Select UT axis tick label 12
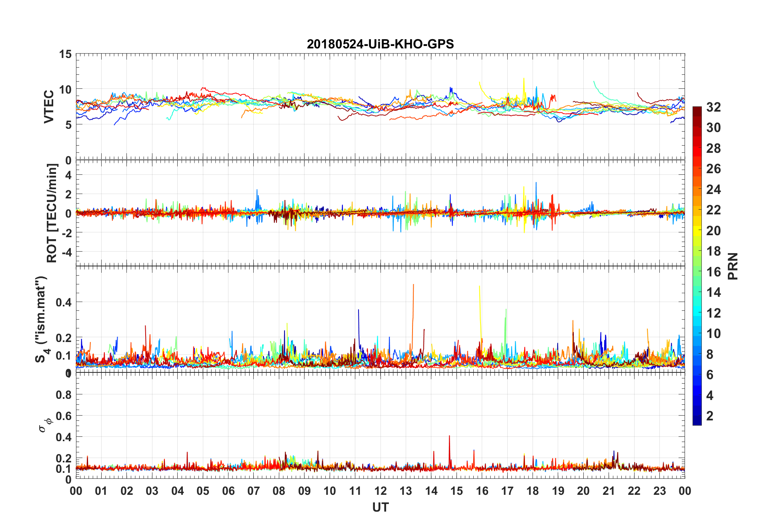The height and width of the screenshot is (532, 761). (x=380, y=491)
